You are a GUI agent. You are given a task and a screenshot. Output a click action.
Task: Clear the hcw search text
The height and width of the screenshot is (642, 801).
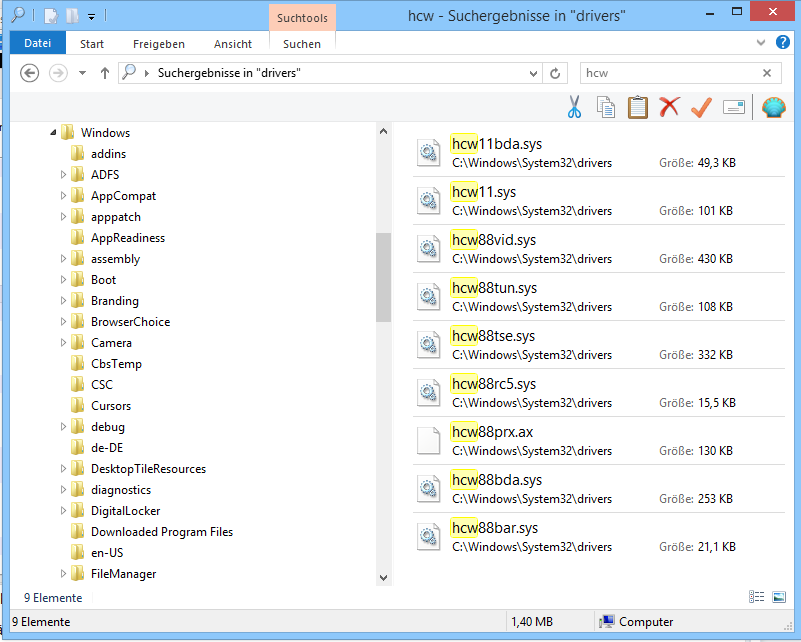click(767, 73)
